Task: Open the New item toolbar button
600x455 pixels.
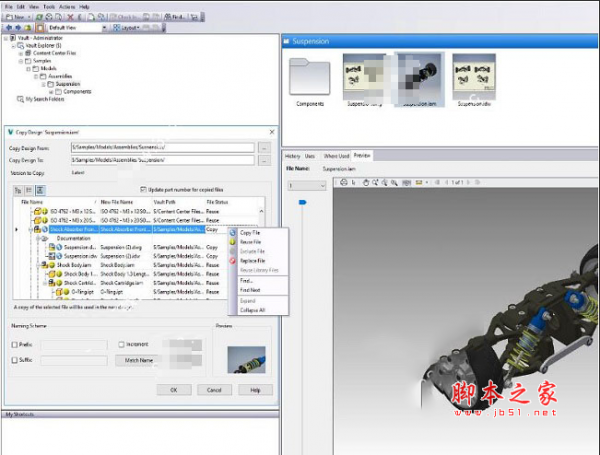Action: 18,17
